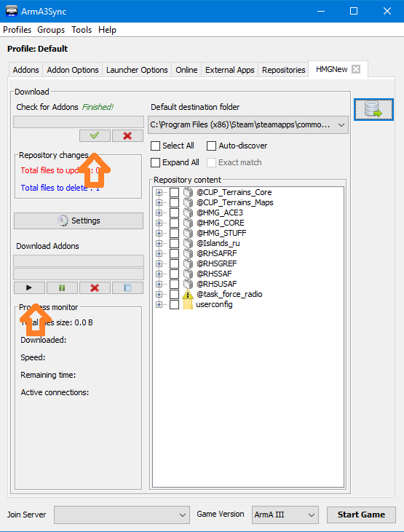Click the Start Game button
The image size is (404, 532).
361,515
